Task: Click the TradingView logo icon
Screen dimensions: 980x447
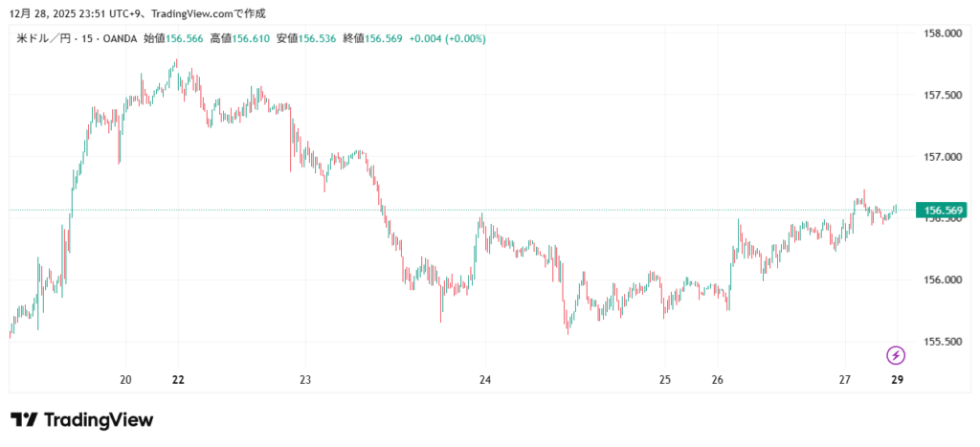Action: pos(23,420)
